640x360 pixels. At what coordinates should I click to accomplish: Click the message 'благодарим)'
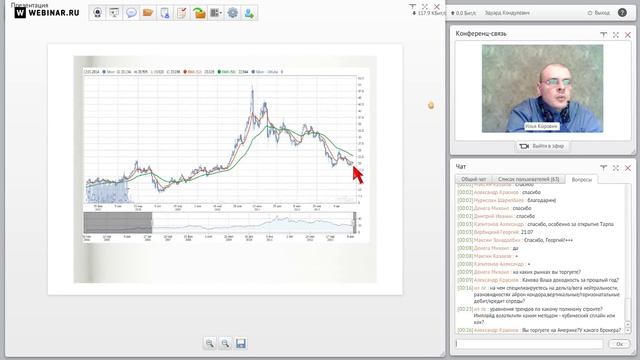click(542, 200)
